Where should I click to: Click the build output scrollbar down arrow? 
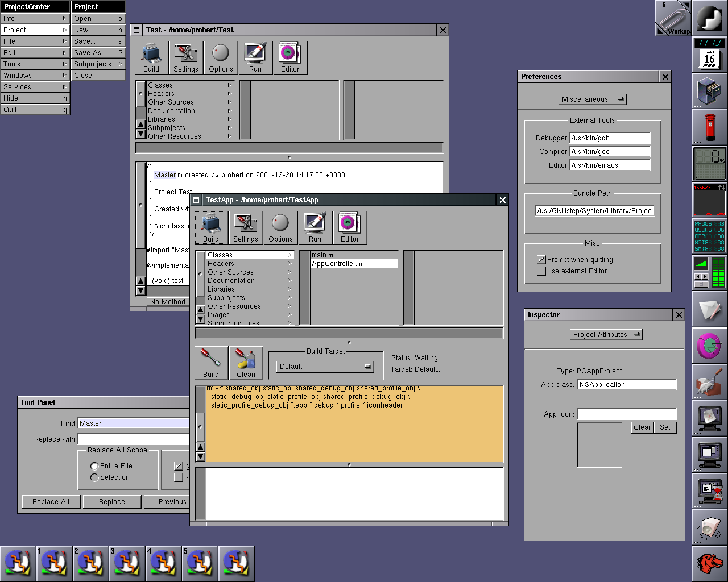pyautogui.click(x=200, y=456)
